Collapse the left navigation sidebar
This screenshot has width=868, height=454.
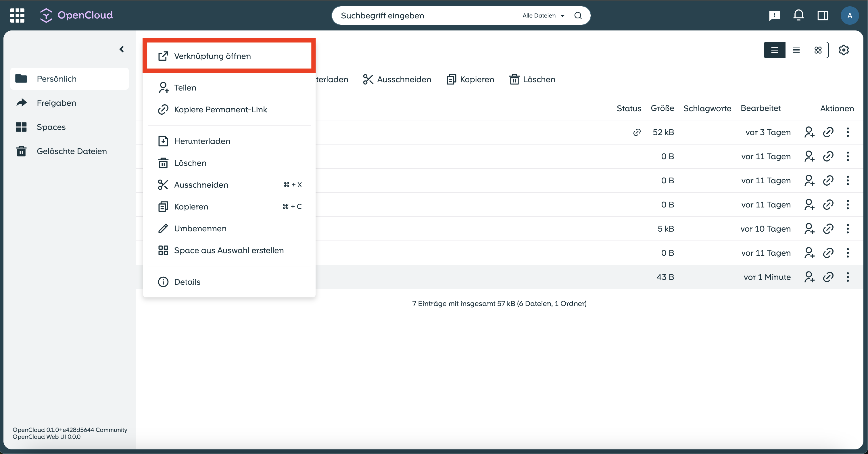(x=122, y=49)
